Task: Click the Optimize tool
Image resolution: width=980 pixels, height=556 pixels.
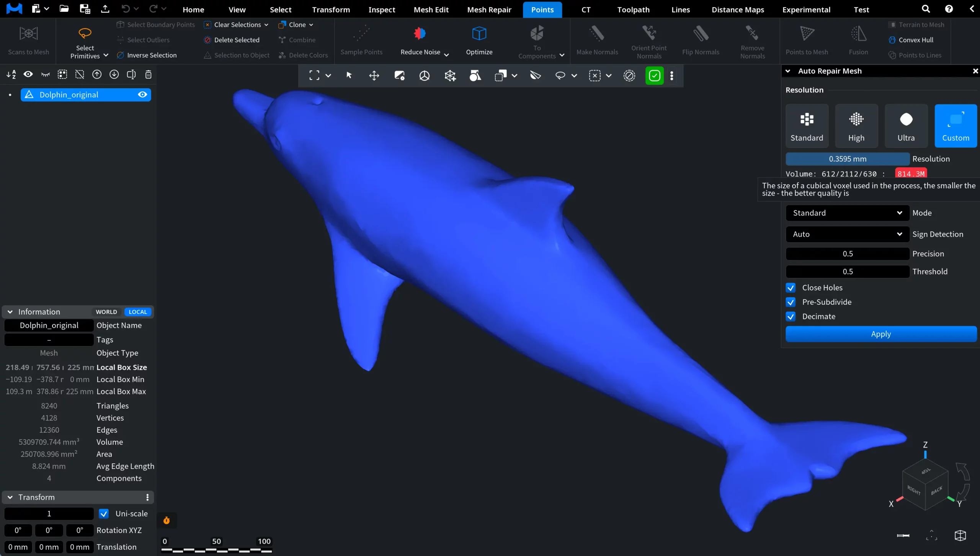Action: pos(479,40)
